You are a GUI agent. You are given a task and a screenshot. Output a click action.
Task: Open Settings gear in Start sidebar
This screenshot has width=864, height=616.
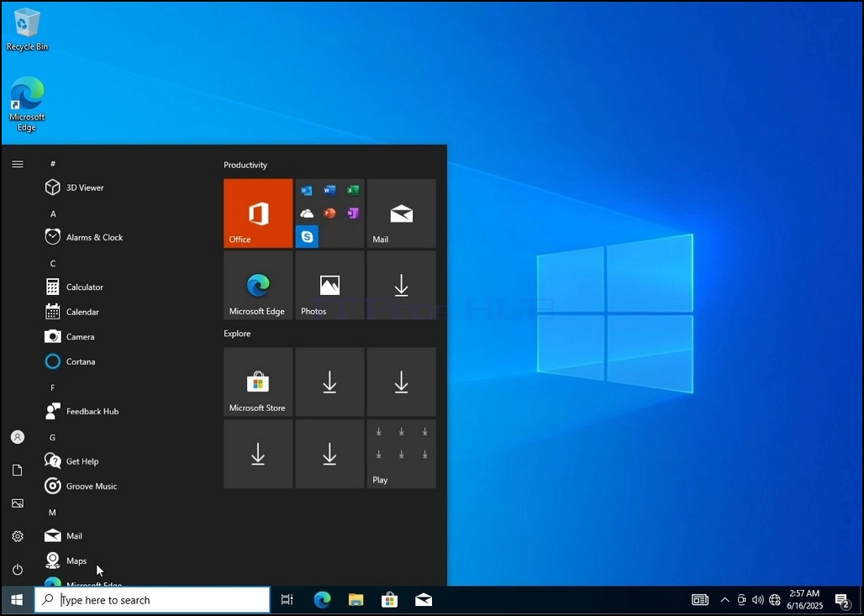point(18,536)
